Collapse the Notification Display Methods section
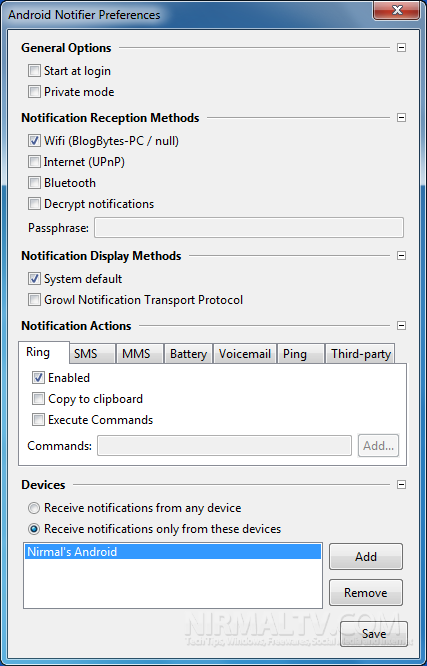This screenshot has width=427, height=666. 401,256
